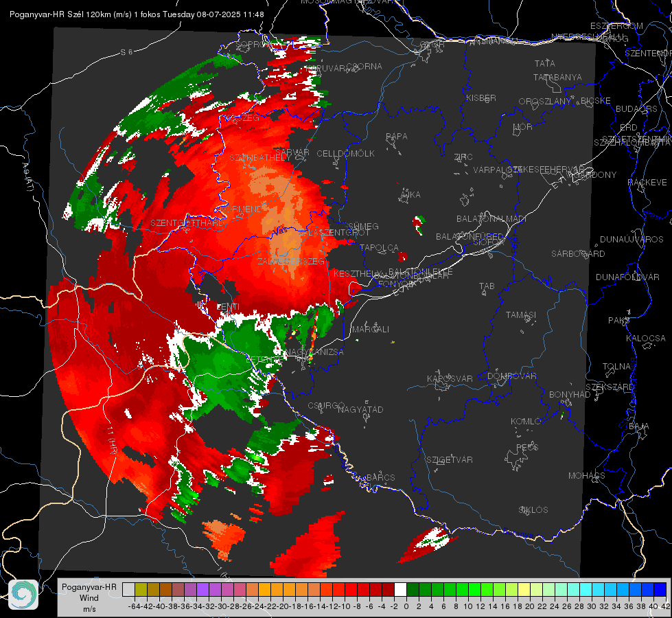Click the 'KALOCSA' town label

645,339
